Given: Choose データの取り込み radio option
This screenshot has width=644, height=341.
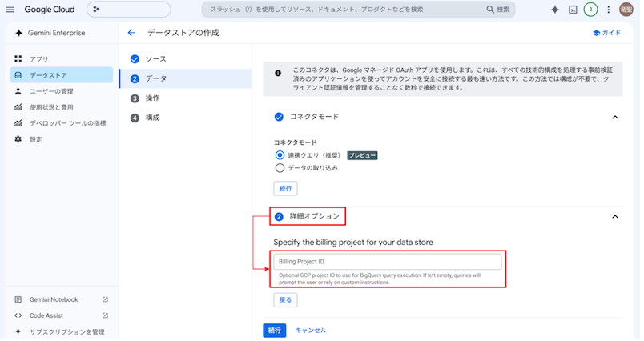Looking at the screenshot, I should coord(280,168).
